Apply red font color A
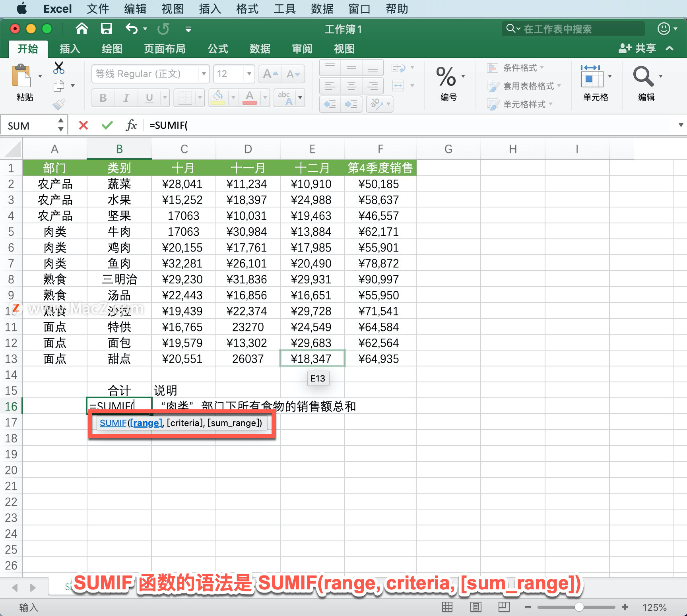 pyautogui.click(x=250, y=98)
